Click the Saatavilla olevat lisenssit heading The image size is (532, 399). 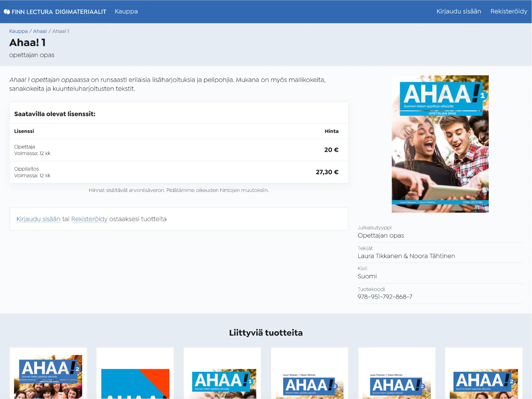click(x=55, y=114)
